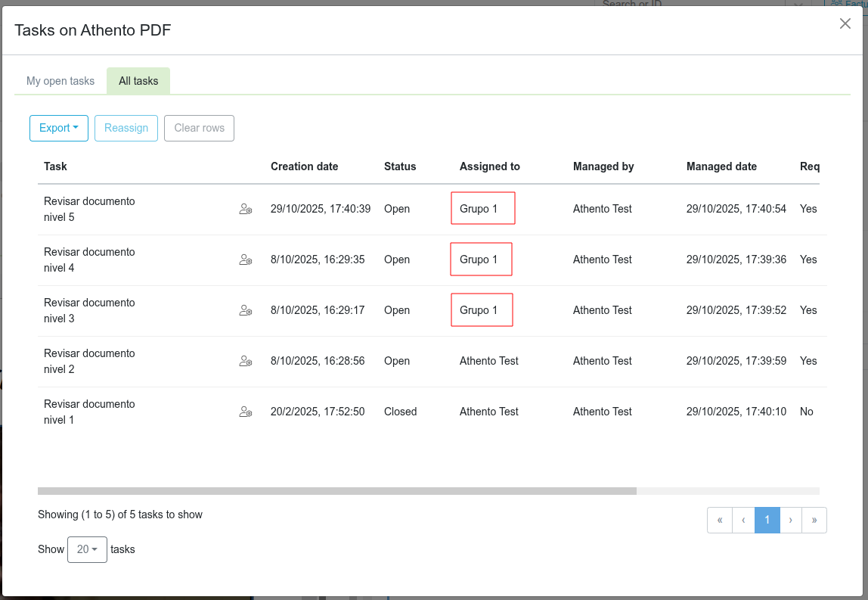Jump to last page with » button
This screenshot has height=600, width=868.
814,520
